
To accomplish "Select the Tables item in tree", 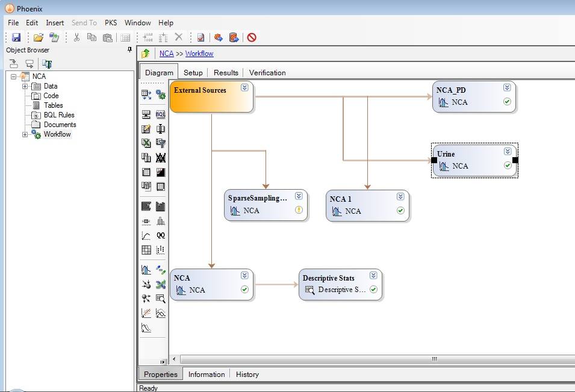I will click(53, 105).
